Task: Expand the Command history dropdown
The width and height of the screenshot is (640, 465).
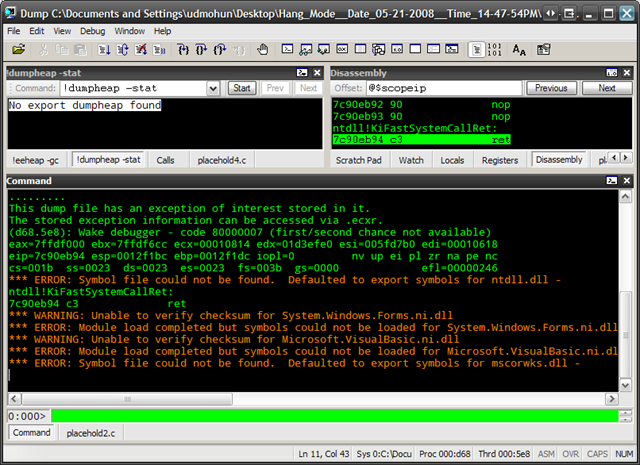Action: point(213,88)
